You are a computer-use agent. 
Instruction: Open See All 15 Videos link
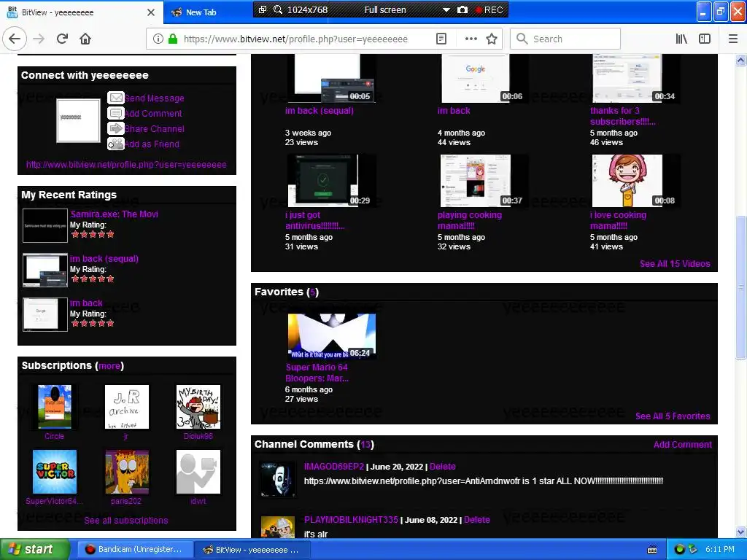(x=675, y=264)
